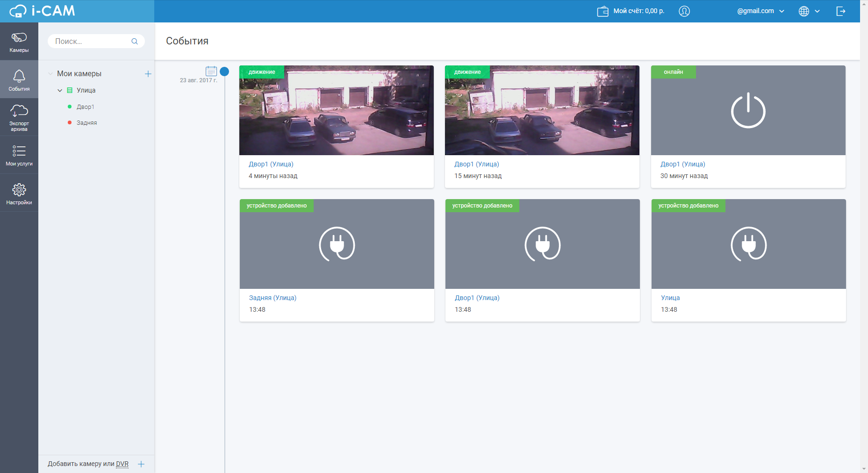Click the События page heading
This screenshot has width=868, height=473.
(187, 41)
